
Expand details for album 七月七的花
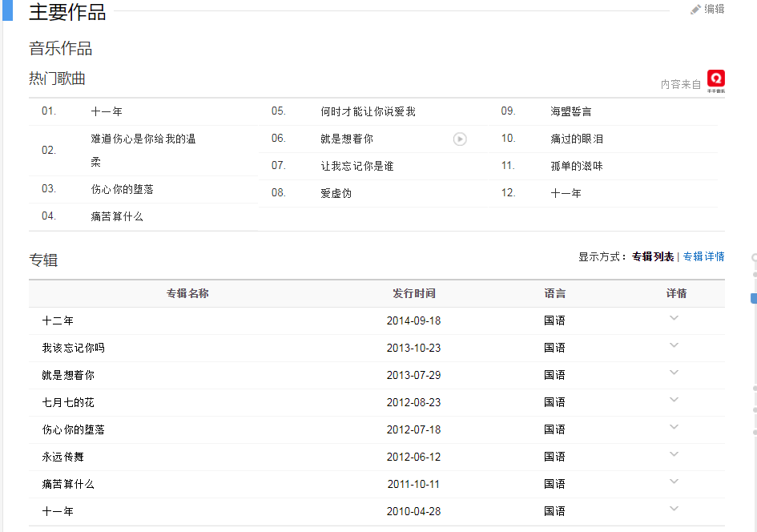point(674,400)
